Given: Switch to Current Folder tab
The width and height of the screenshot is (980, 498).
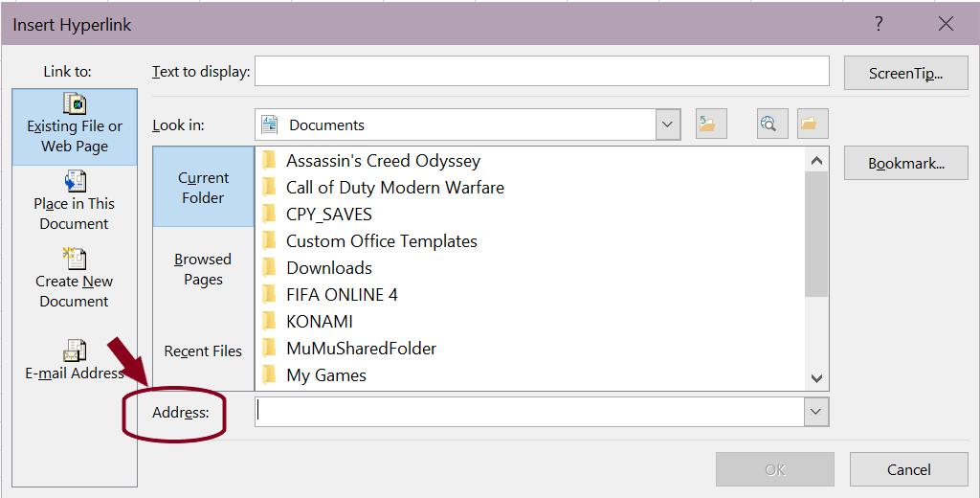Looking at the screenshot, I should tap(203, 187).
